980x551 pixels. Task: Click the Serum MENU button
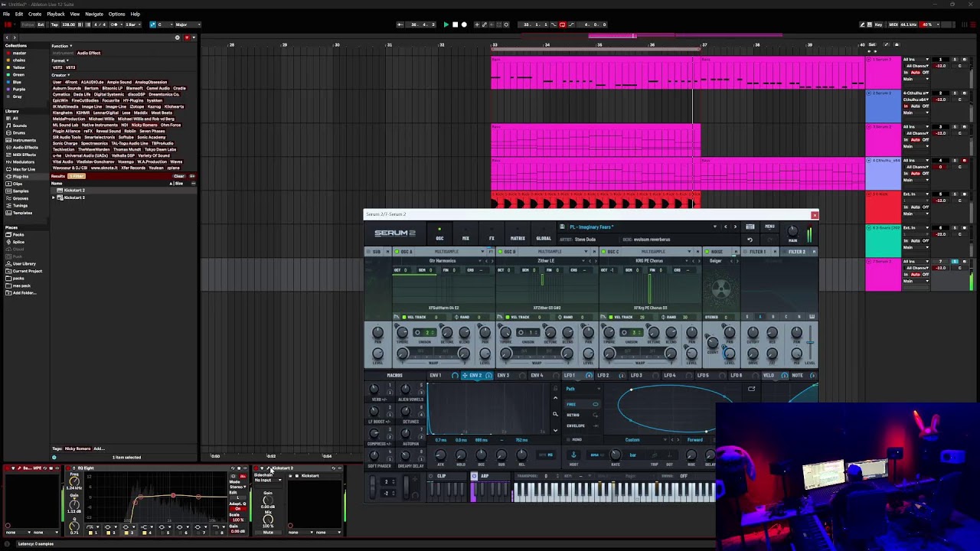[x=769, y=227]
